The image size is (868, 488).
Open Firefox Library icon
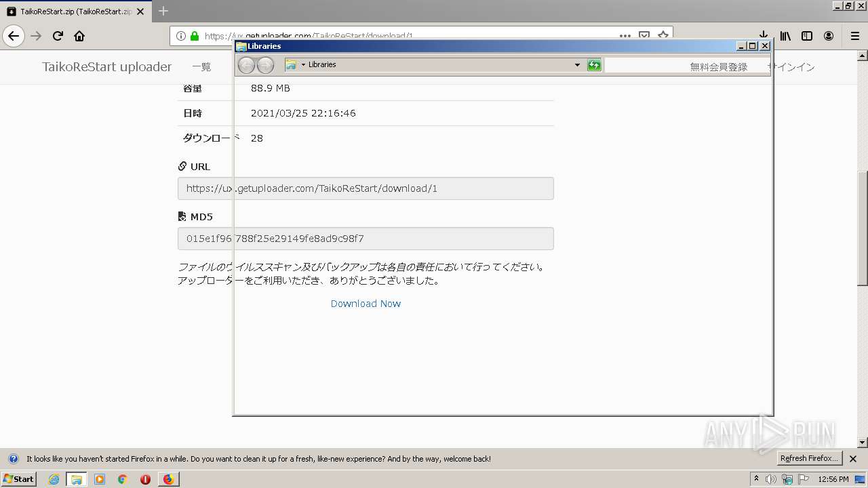[785, 36]
